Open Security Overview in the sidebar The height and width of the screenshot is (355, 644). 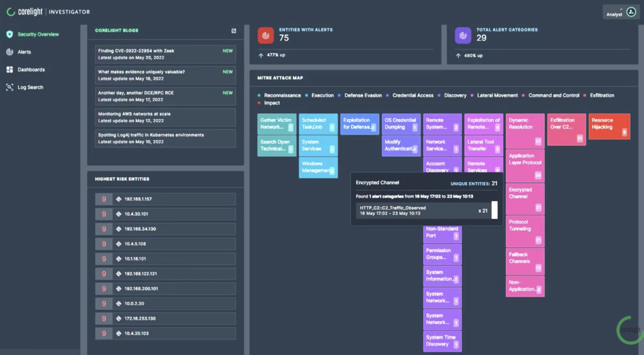click(38, 34)
